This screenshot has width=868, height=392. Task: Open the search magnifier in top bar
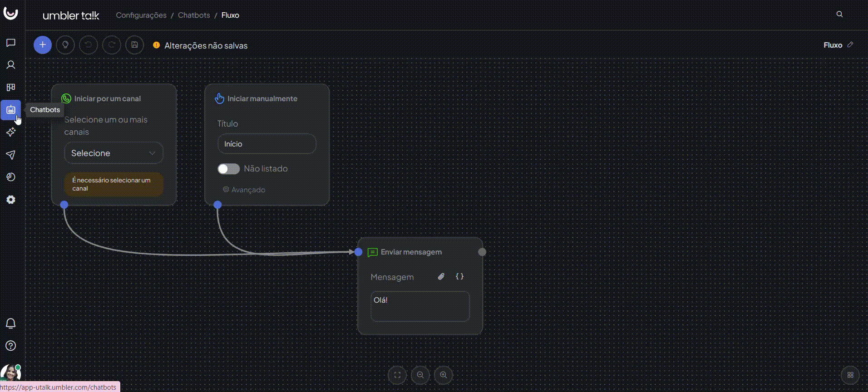[x=839, y=15]
